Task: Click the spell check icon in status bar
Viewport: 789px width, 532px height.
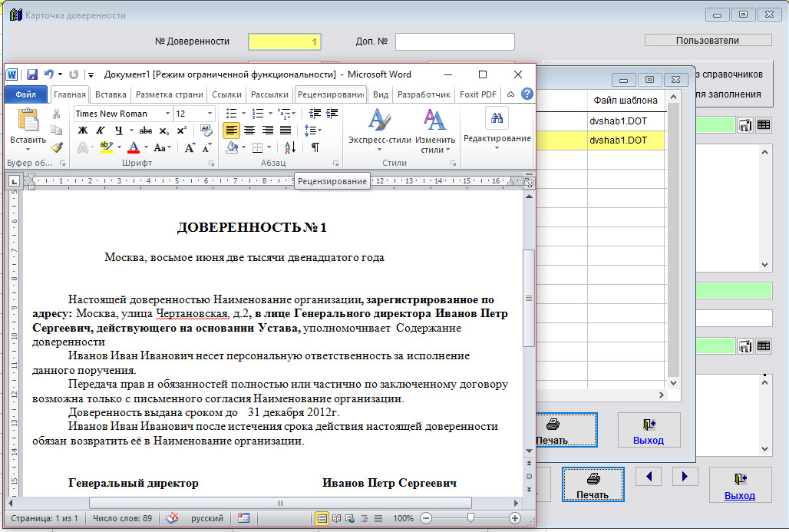Action: click(x=172, y=518)
